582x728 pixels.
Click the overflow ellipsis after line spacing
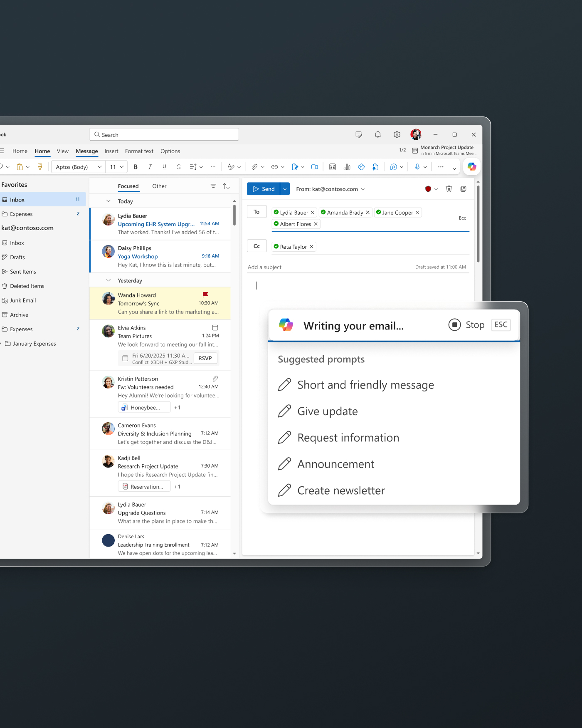[x=213, y=167]
